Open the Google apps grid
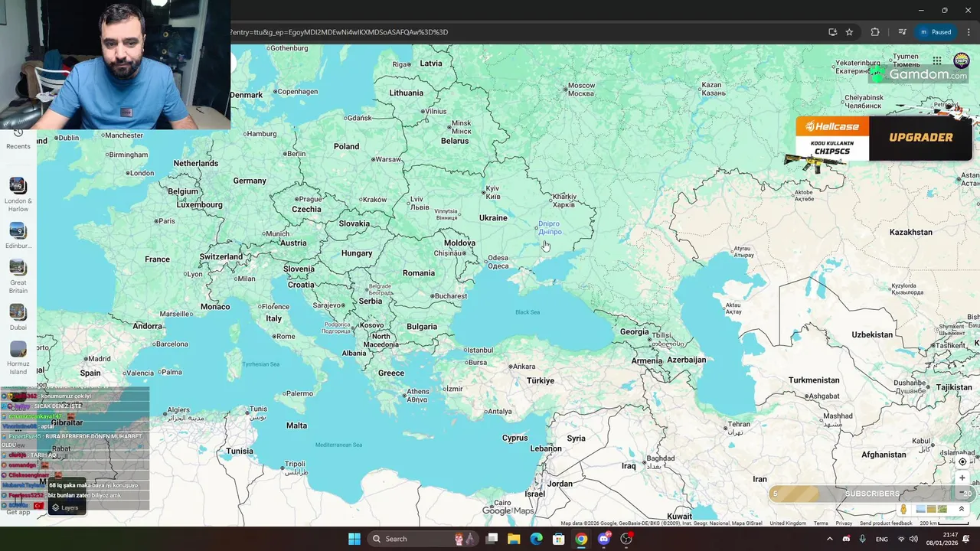This screenshot has height=551, width=980. coord(937,60)
